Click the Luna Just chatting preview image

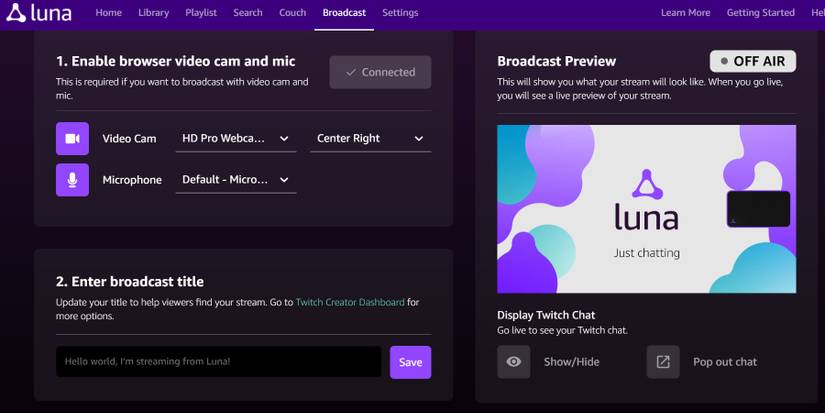coord(647,209)
